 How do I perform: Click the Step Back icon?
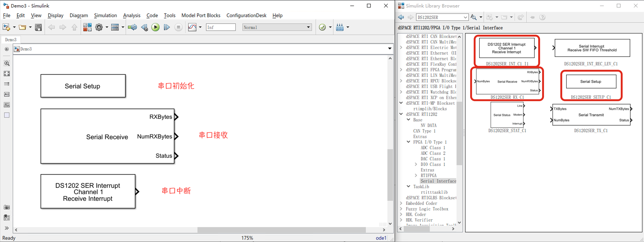point(144,27)
